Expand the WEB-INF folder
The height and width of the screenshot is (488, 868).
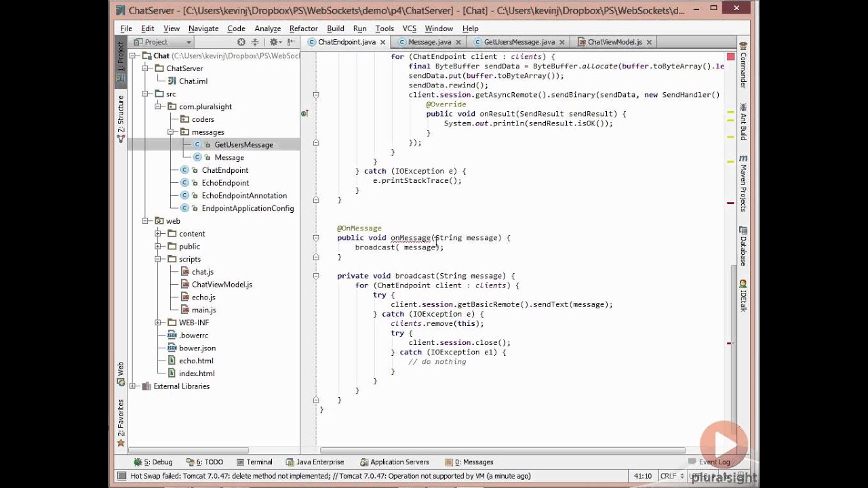(x=158, y=323)
